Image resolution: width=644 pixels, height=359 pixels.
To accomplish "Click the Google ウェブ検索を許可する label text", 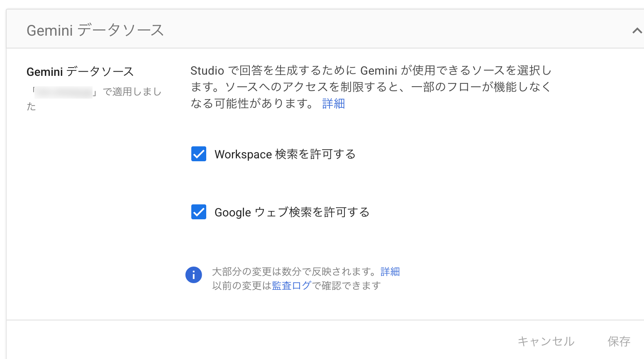I will (x=292, y=212).
